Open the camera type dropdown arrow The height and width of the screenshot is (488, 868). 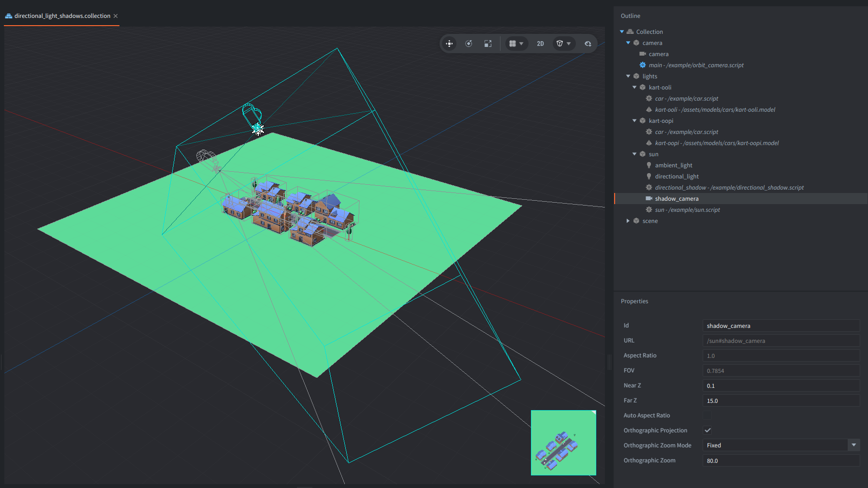569,44
